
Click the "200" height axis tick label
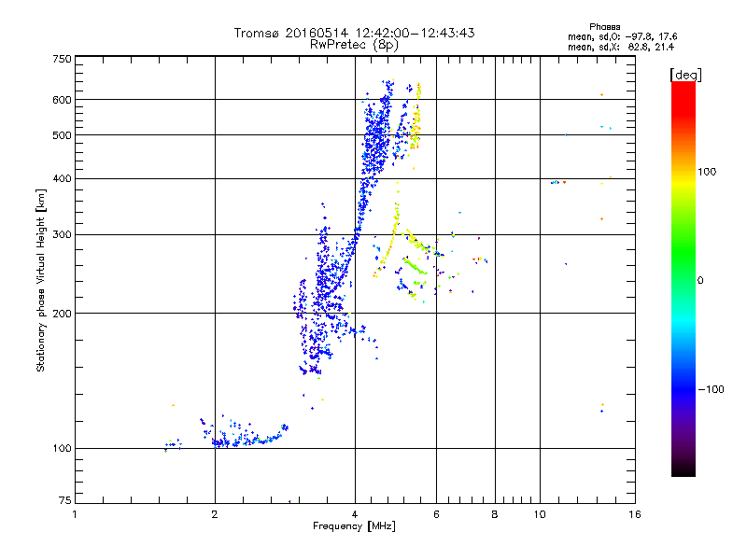pyautogui.click(x=62, y=314)
